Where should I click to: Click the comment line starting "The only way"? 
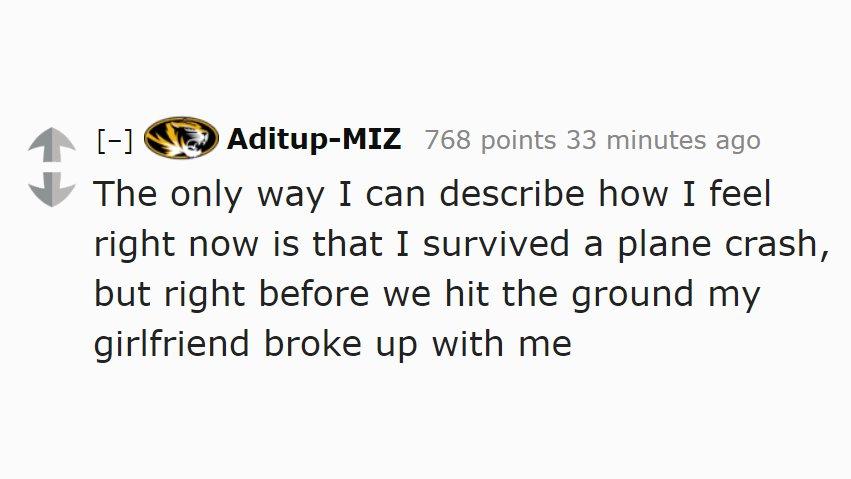click(x=432, y=194)
